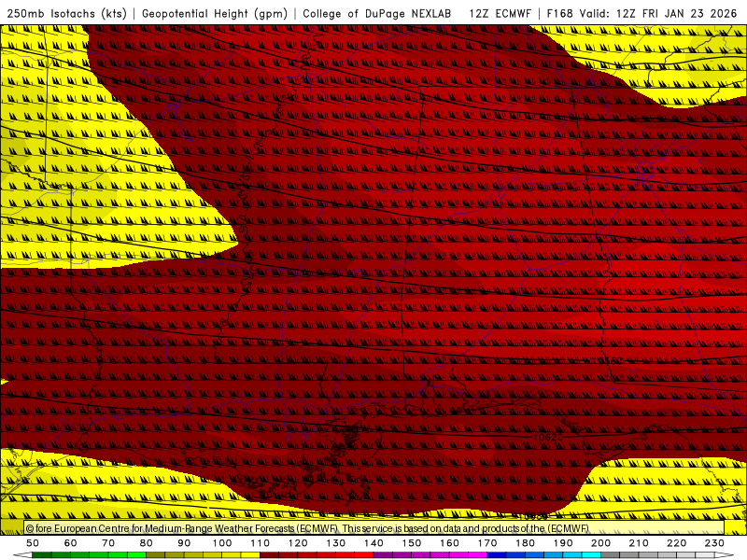Click the 170 label on the color scale

[486, 543]
